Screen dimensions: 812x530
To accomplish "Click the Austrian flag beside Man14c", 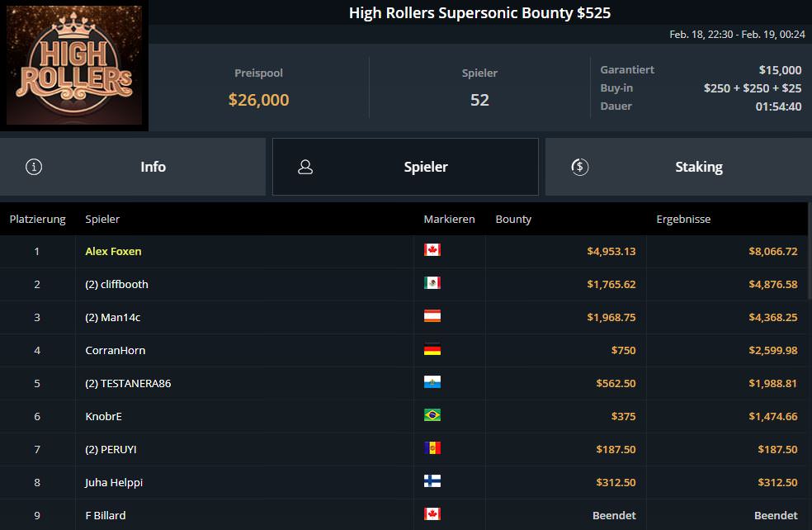I will coord(432,316).
